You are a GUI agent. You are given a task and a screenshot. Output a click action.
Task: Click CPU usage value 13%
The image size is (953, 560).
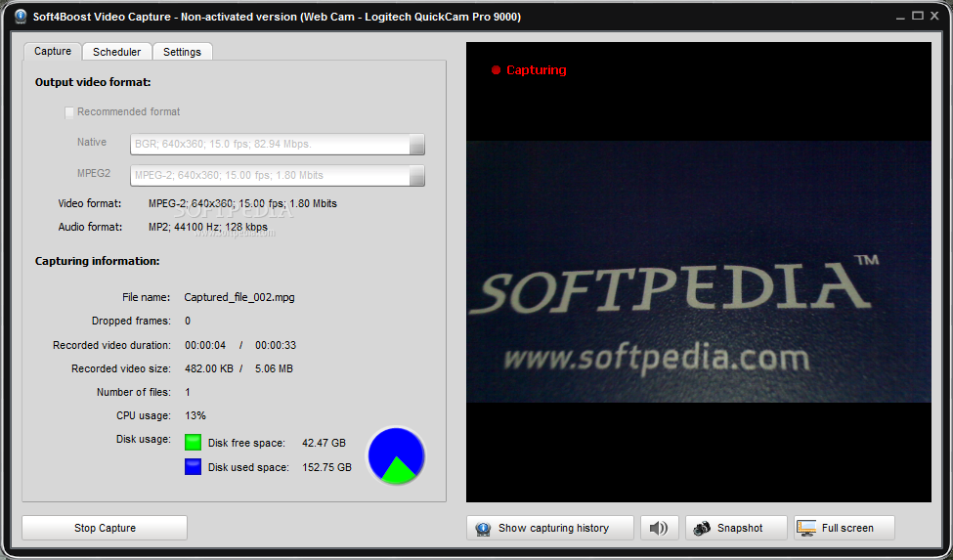(195, 415)
